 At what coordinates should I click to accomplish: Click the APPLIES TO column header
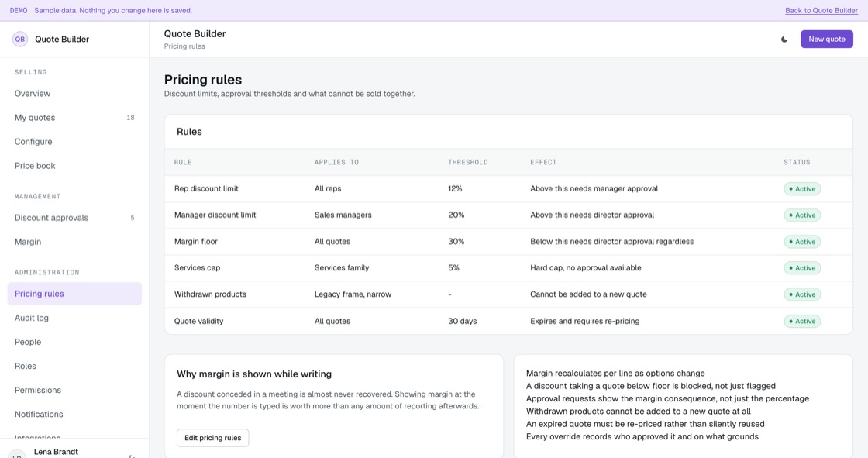(336, 162)
